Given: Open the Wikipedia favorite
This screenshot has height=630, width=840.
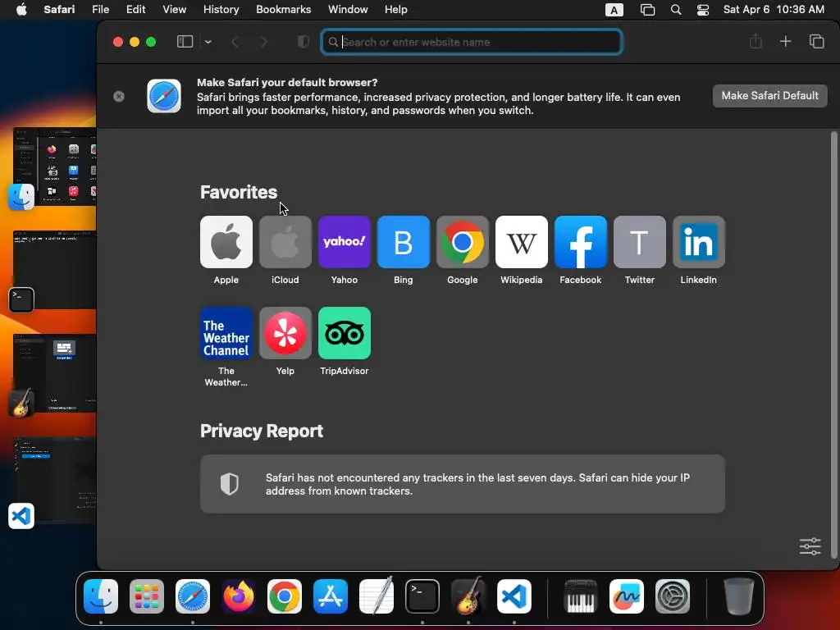Looking at the screenshot, I should click(x=521, y=242).
